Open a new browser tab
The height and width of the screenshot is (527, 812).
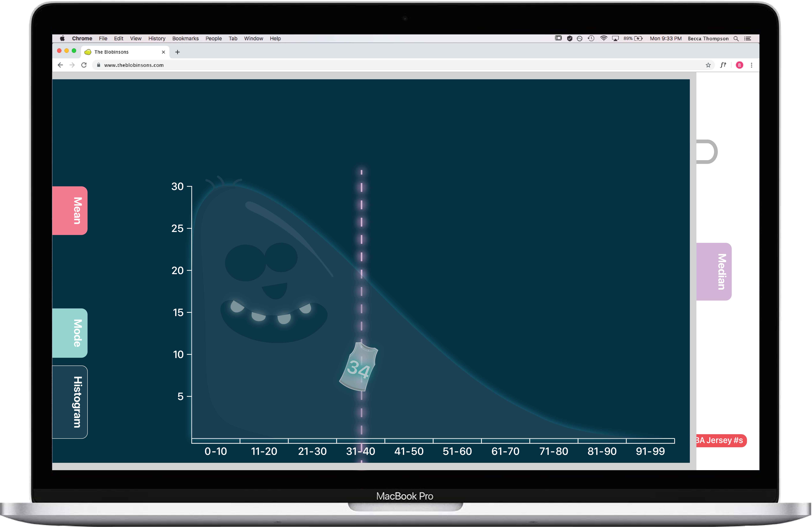(x=177, y=52)
